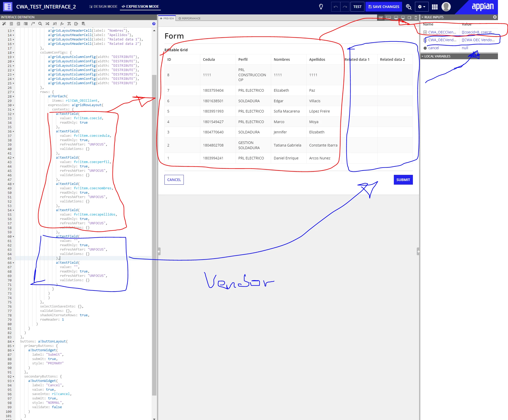Click the redo arrow button

pyautogui.click(x=345, y=7)
